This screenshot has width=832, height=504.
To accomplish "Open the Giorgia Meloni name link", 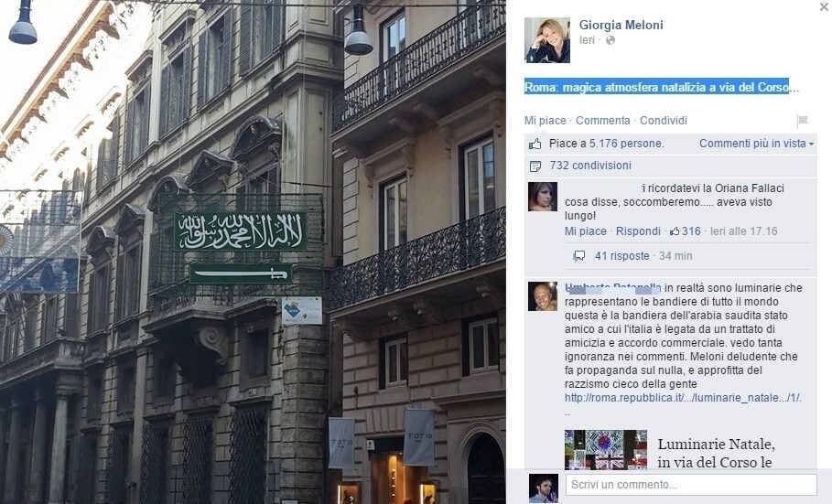I will [x=621, y=25].
